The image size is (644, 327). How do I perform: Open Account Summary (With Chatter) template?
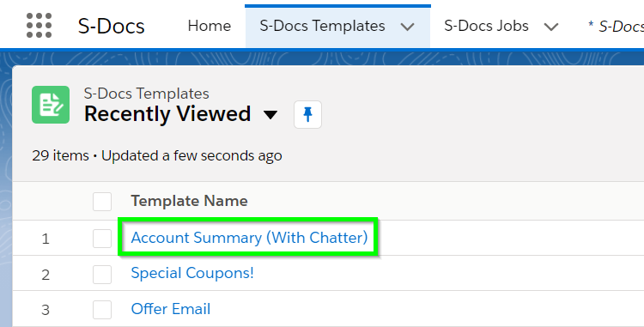point(249,238)
